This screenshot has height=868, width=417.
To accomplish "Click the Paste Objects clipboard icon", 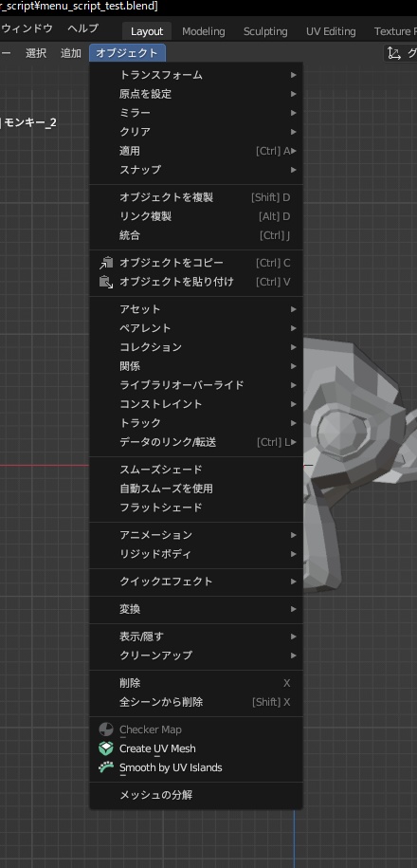I will (105, 282).
